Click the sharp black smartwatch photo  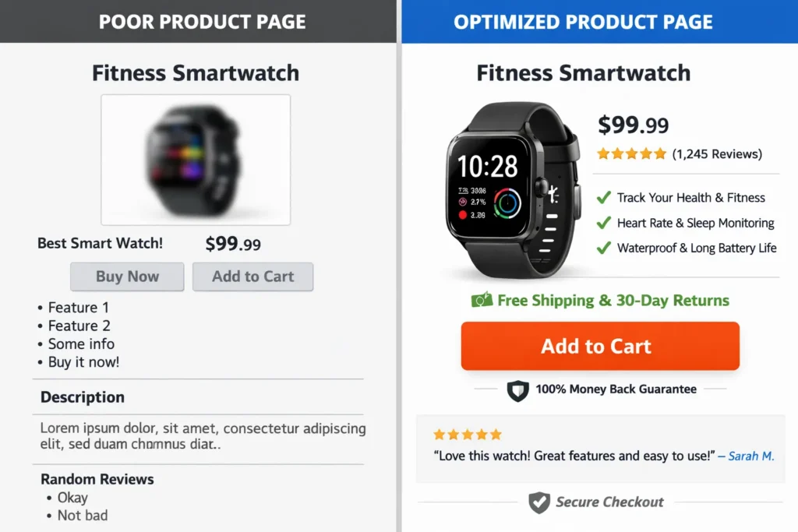coord(511,191)
